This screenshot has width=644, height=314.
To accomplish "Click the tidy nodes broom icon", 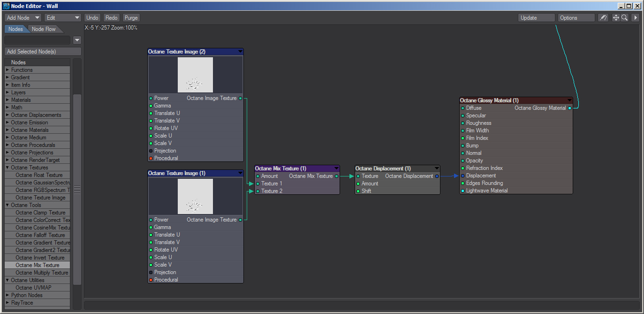I will pyautogui.click(x=603, y=18).
